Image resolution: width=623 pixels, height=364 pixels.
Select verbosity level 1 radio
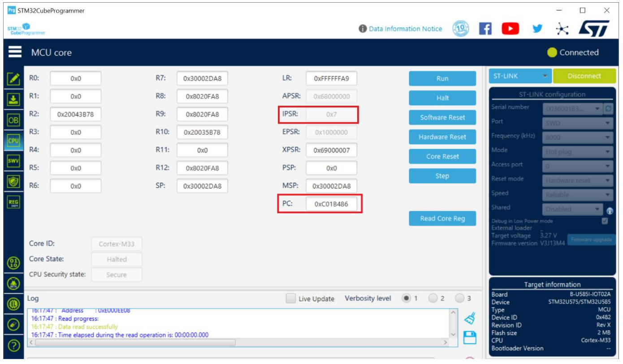[x=407, y=298]
